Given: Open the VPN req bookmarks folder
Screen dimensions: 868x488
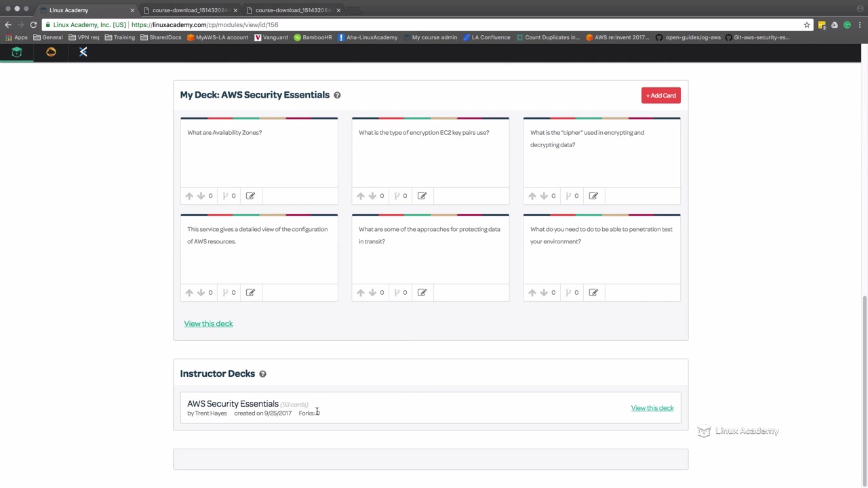Looking at the screenshot, I should click(x=84, y=38).
